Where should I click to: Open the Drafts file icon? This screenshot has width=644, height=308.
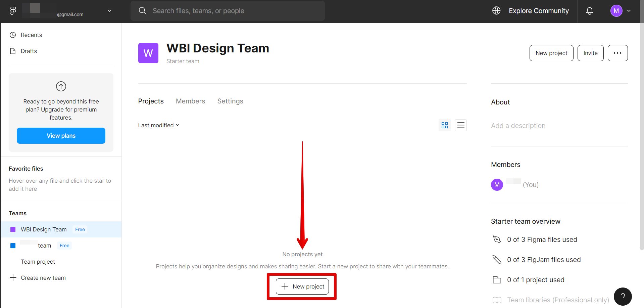(13, 51)
